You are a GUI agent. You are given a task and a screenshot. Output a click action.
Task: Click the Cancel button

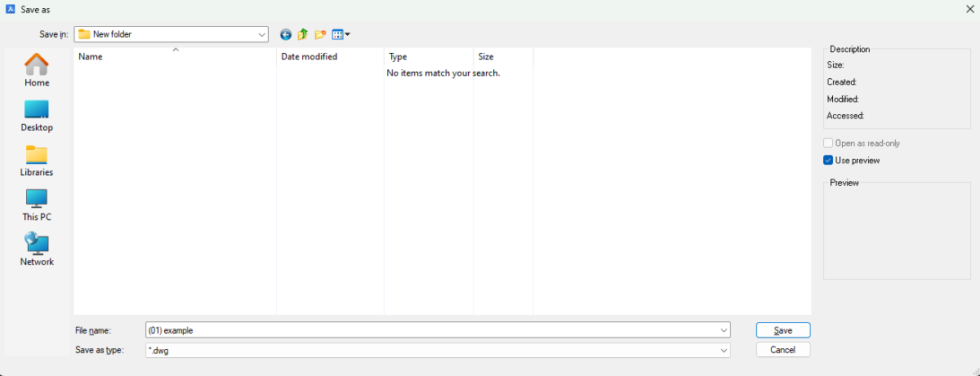783,350
